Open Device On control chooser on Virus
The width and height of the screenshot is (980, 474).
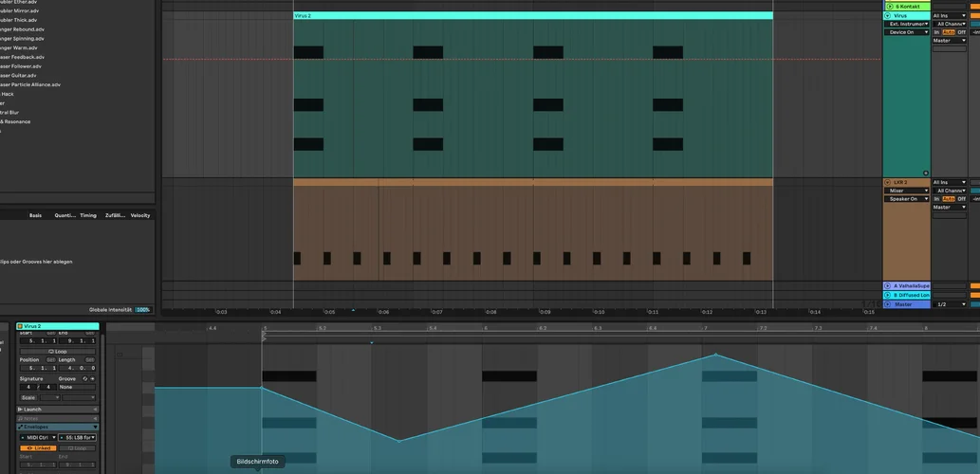tap(907, 32)
